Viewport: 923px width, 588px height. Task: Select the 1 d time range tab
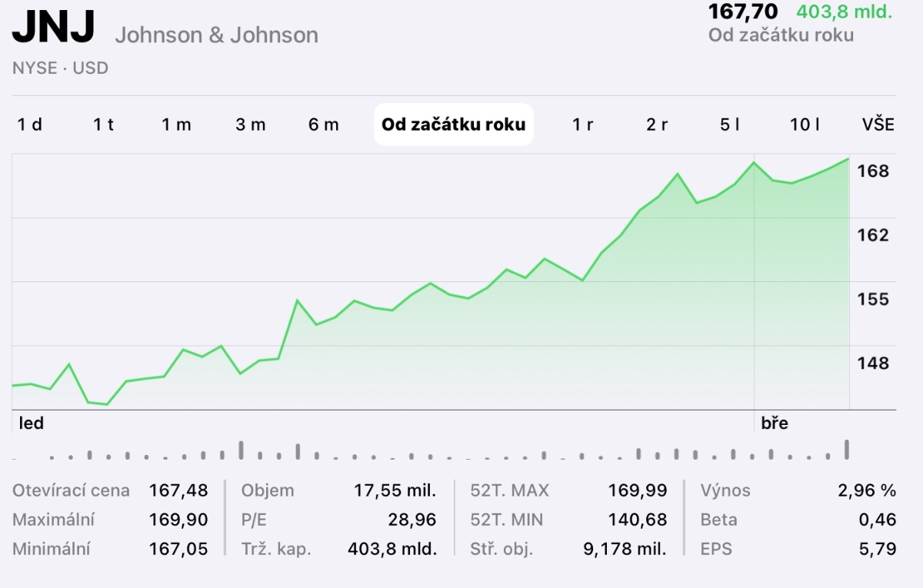click(30, 125)
